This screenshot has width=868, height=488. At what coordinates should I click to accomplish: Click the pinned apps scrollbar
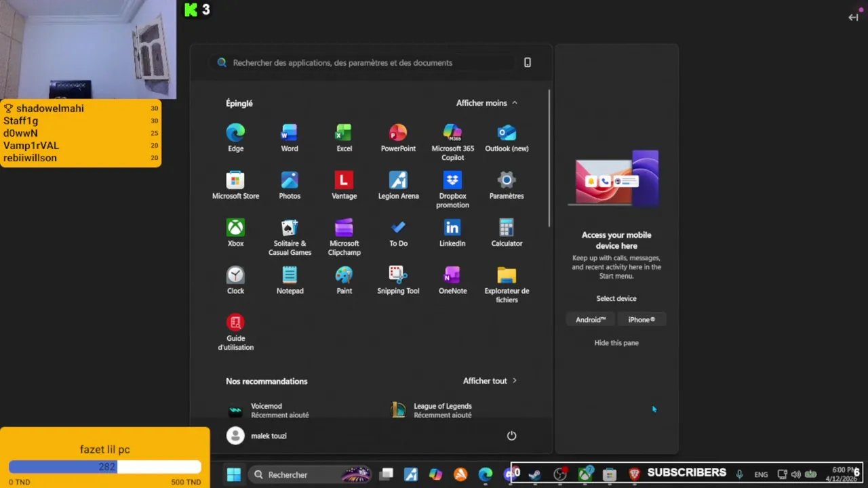click(549, 159)
